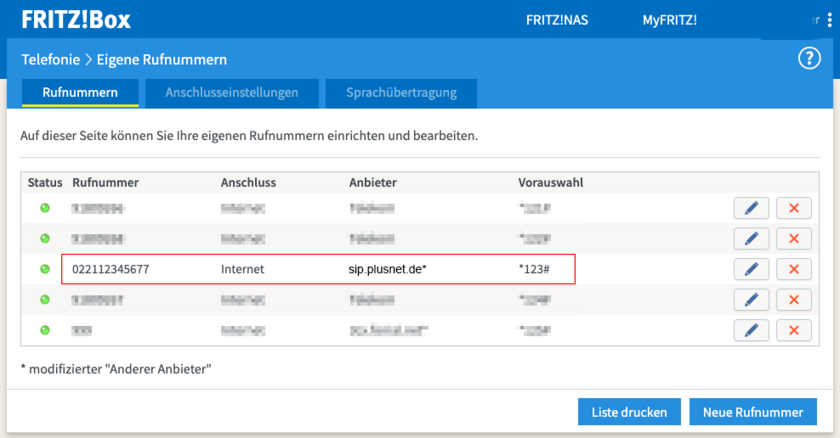Viewport: 840px width, 438px height.
Task: Click pencil edit icon in first row
Action: (751, 208)
